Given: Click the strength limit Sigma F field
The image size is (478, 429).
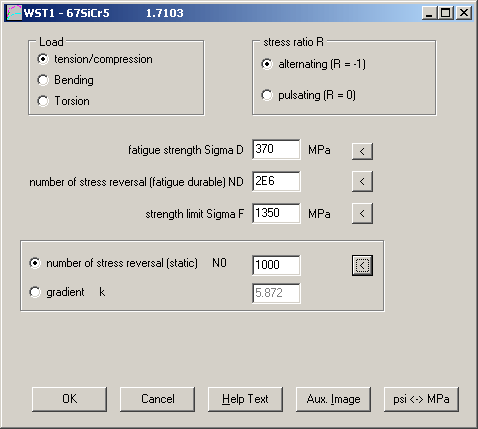Looking at the screenshot, I should [x=276, y=213].
